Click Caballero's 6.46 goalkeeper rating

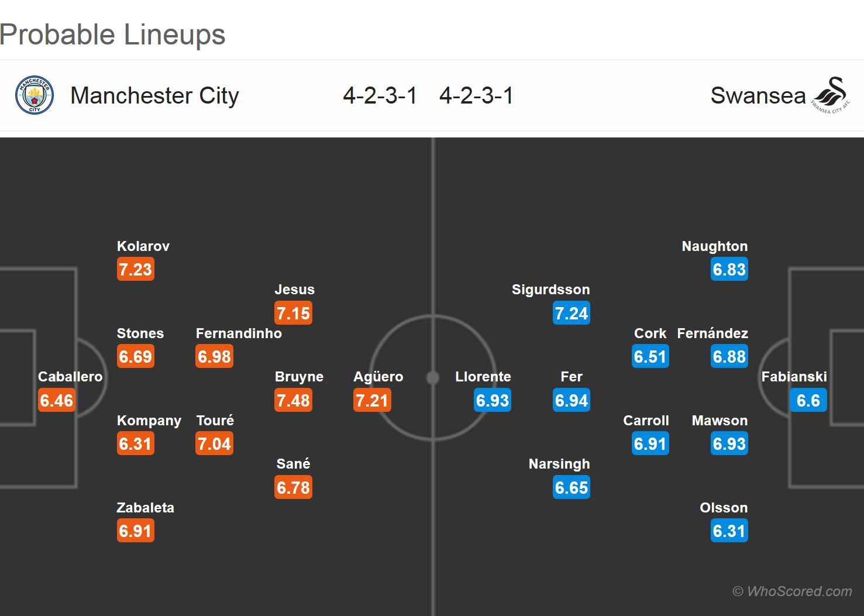[x=56, y=401]
